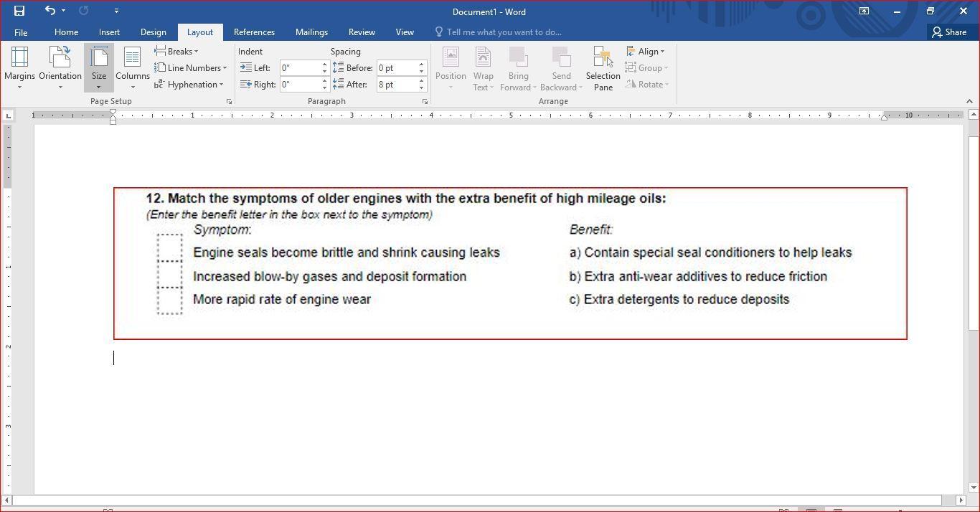Open the Selection Pane
Image resolution: width=980 pixels, height=512 pixels.
pos(603,68)
